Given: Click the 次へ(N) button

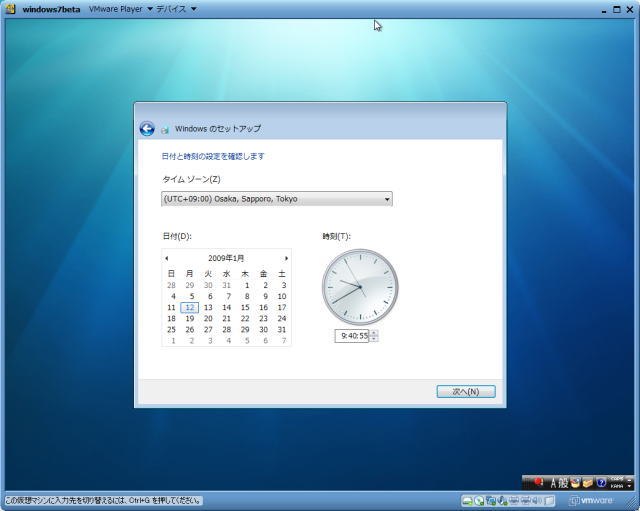Looking at the screenshot, I should point(466,391).
